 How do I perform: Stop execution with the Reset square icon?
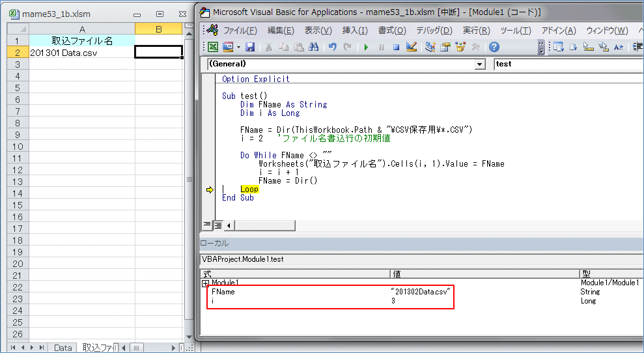click(x=396, y=47)
